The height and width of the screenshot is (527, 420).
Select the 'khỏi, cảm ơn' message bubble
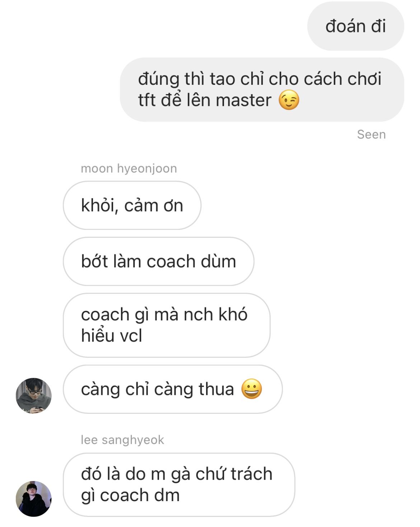tap(132, 205)
